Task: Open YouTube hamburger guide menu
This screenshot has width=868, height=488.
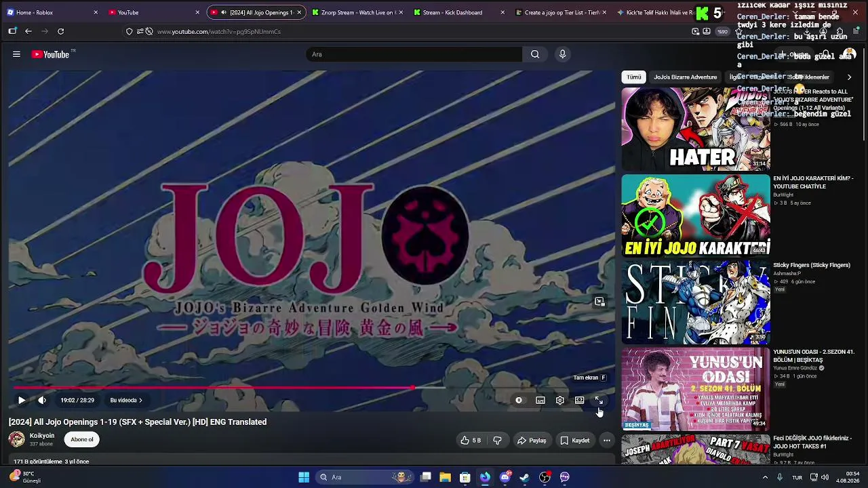Action: 16,54
